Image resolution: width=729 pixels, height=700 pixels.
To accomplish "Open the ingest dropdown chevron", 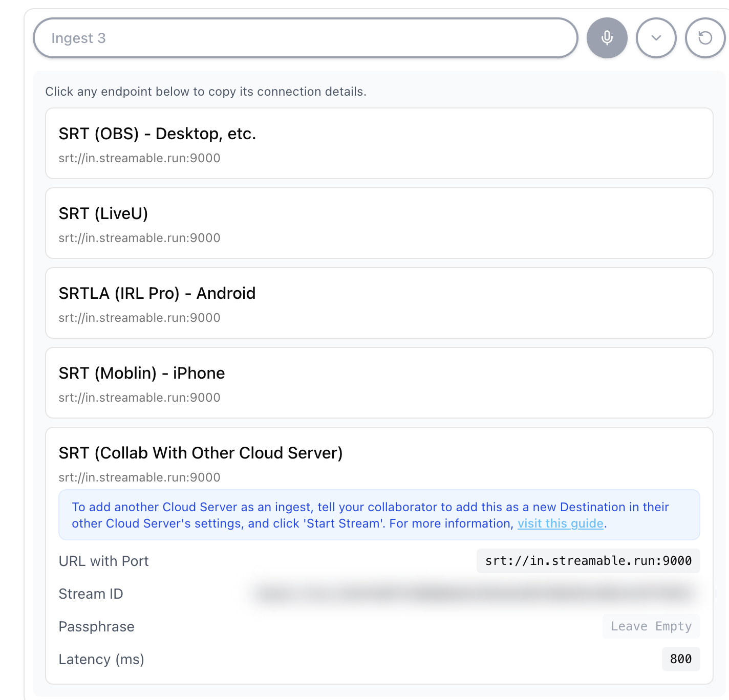I will pyautogui.click(x=656, y=37).
